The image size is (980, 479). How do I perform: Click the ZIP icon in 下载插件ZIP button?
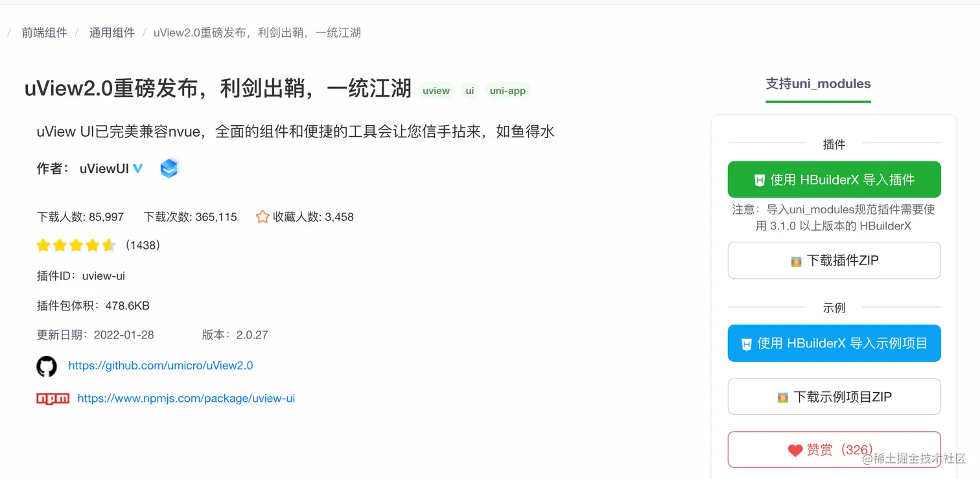click(x=796, y=262)
